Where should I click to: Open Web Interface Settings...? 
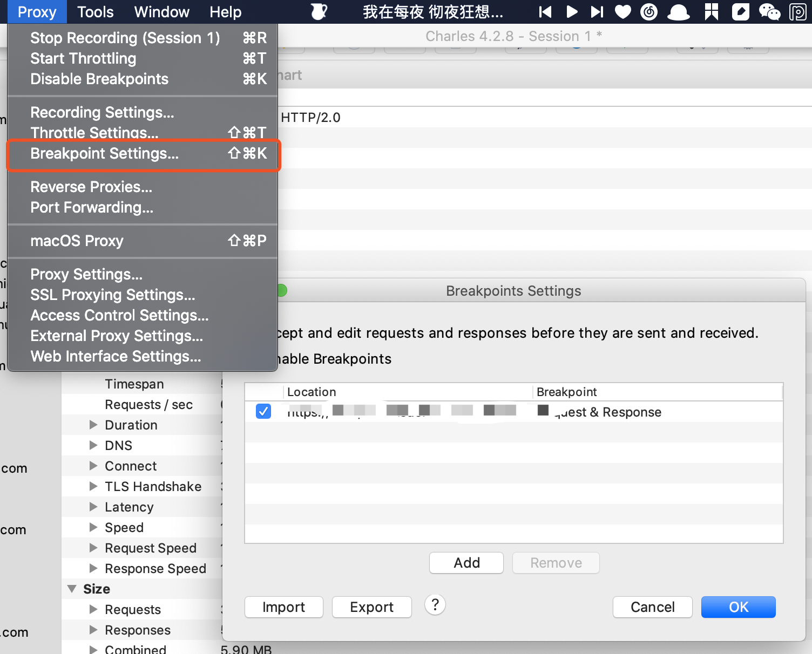143,356
